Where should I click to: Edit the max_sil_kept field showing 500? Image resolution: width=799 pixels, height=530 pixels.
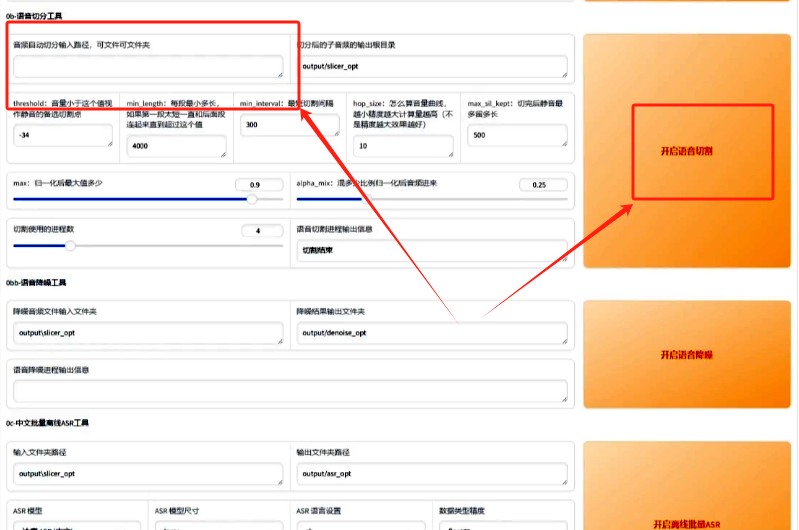(x=517, y=136)
